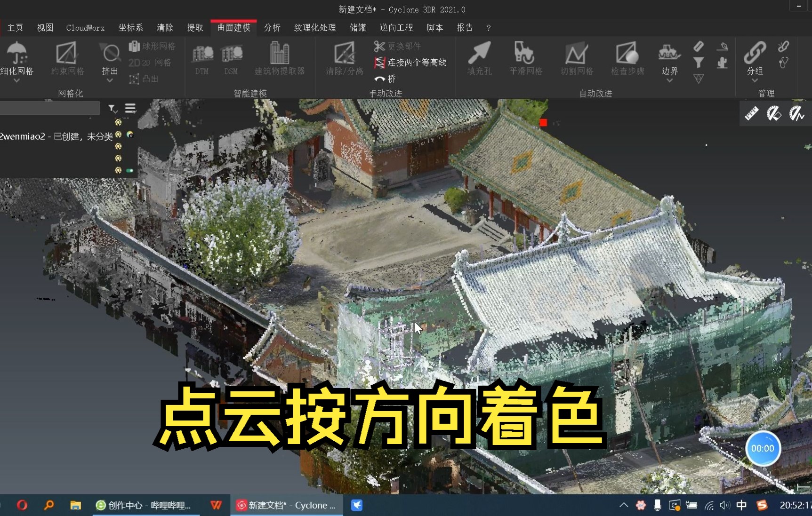Screen dimensions: 812x516
Task: Open the DTM modeling tool
Action: [202, 59]
